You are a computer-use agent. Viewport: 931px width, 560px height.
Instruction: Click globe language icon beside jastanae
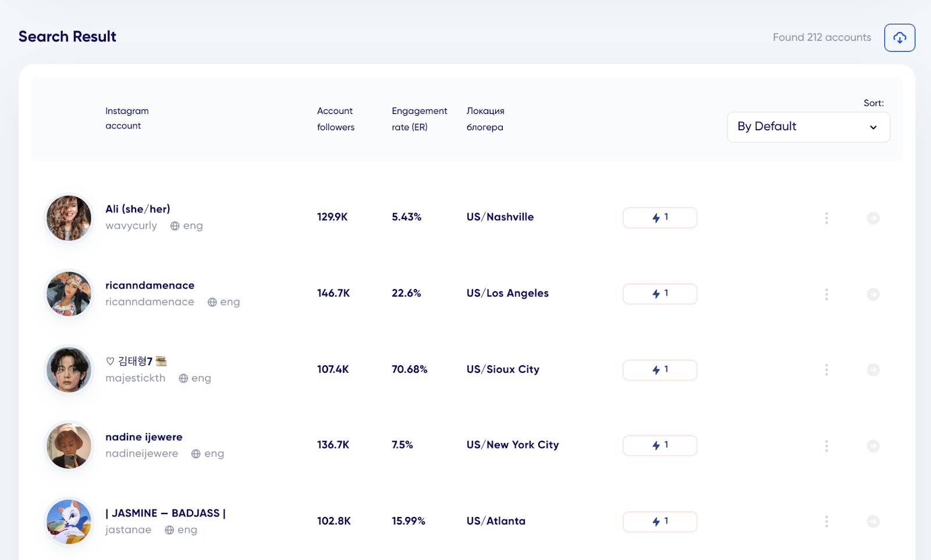point(169,530)
